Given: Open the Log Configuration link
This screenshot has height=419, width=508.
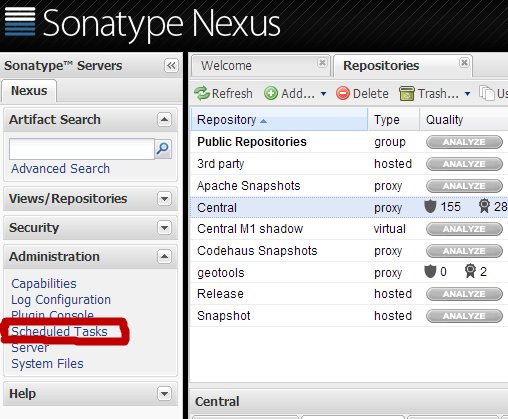Looking at the screenshot, I should pyautogui.click(x=61, y=300).
